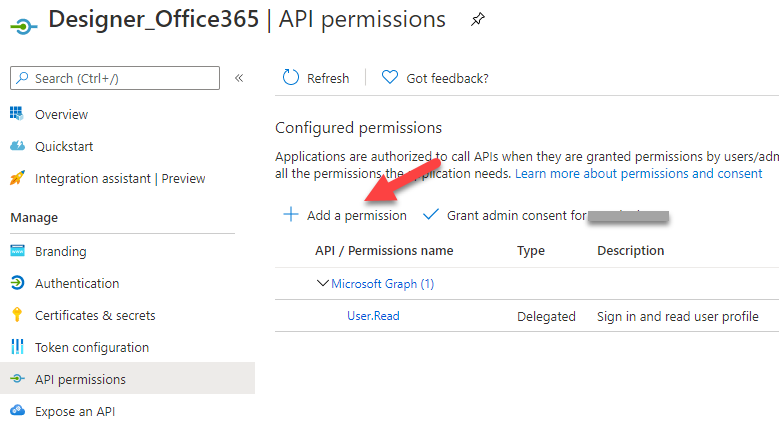This screenshot has height=421, width=779.
Task: Click the Description column header
Action: click(x=630, y=251)
